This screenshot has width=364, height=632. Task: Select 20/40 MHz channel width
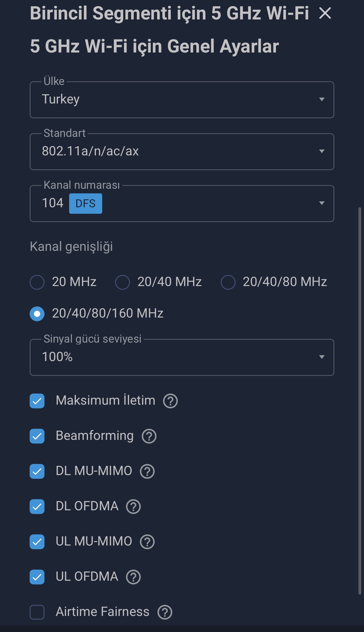(x=123, y=282)
